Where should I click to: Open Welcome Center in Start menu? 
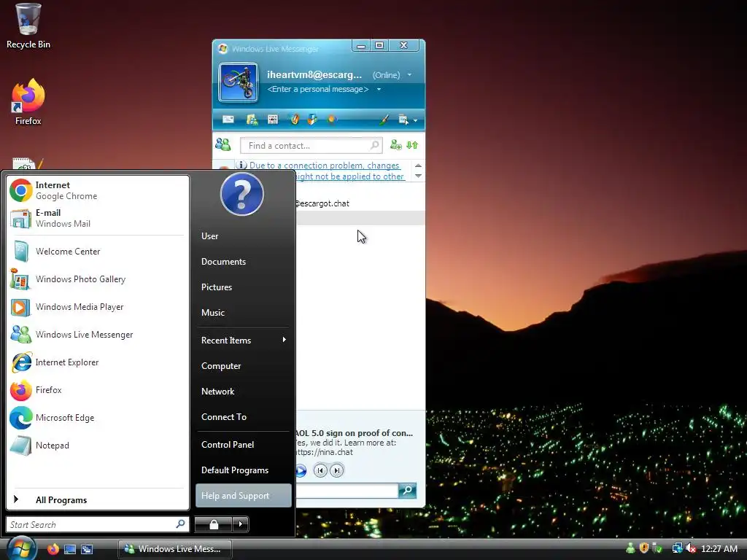coord(97,252)
